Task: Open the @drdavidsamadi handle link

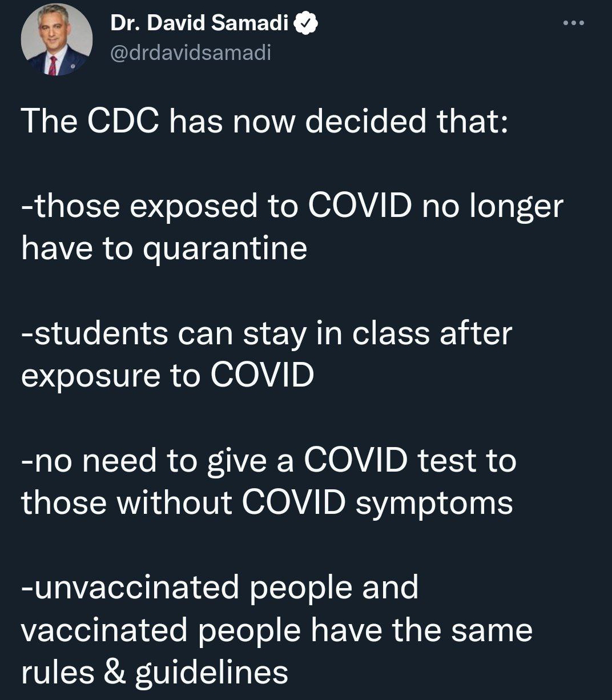Action: (x=190, y=53)
